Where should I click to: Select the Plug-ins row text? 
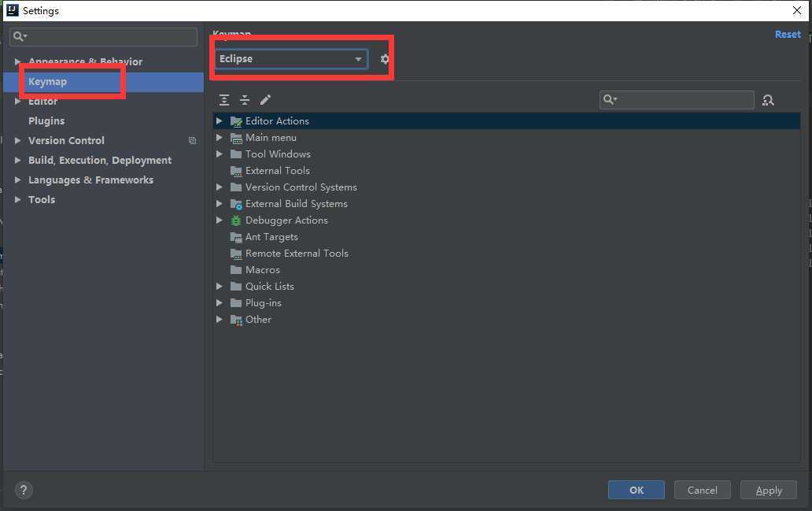point(263,302)
